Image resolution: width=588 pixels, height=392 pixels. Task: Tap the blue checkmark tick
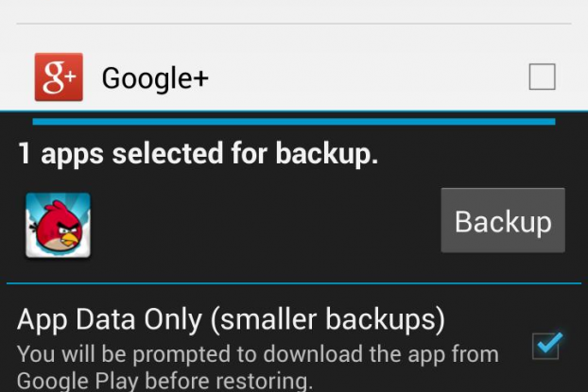[548, 344]
